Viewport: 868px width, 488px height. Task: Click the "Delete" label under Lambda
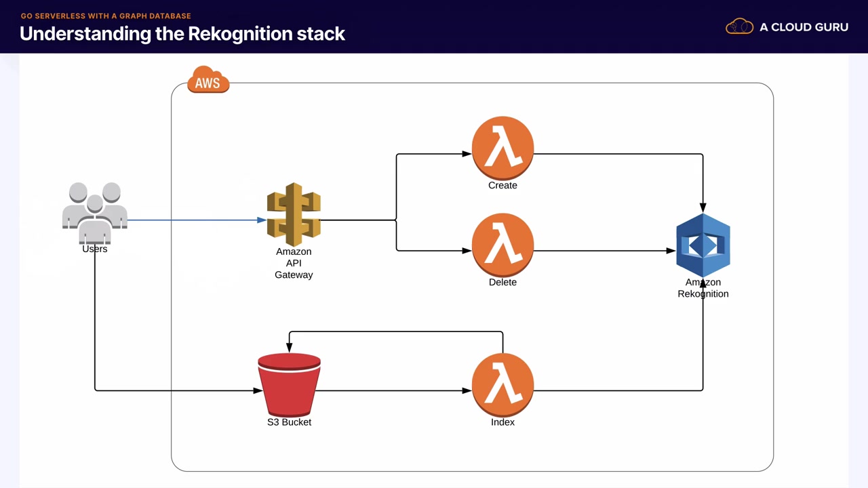tap(502, 282)
